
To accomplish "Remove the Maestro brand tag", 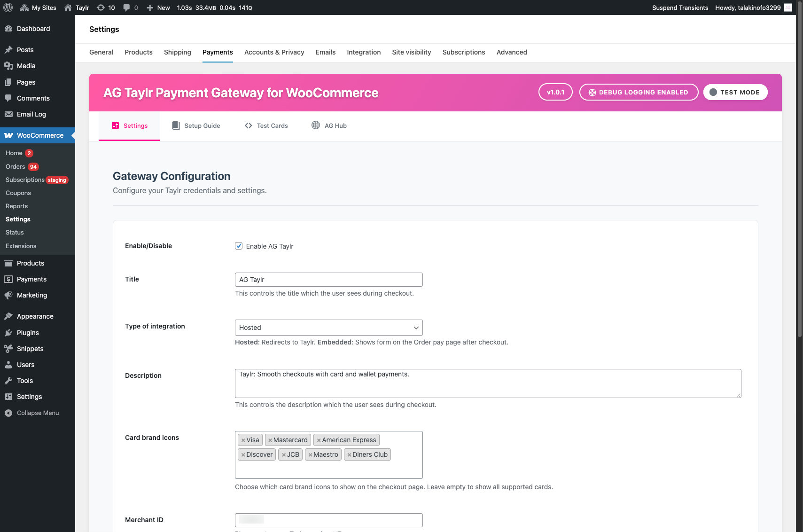I will (310, 455).
